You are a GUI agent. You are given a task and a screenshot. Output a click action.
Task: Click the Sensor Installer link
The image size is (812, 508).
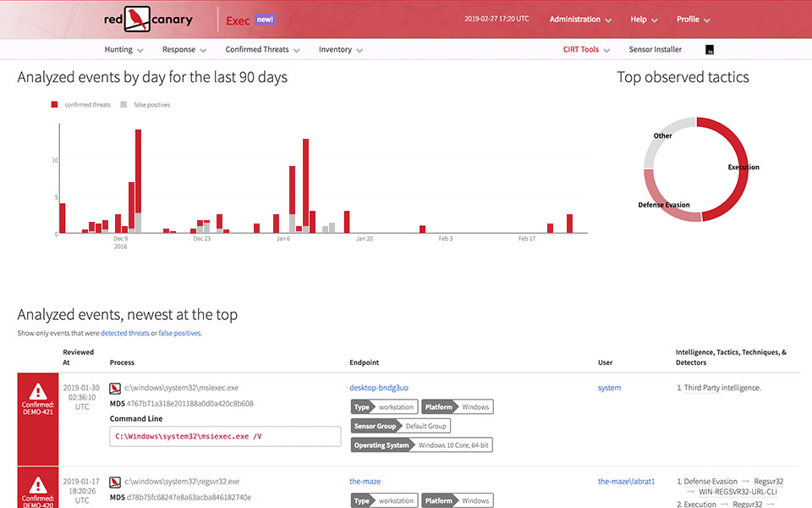click(x=655, y=50)
